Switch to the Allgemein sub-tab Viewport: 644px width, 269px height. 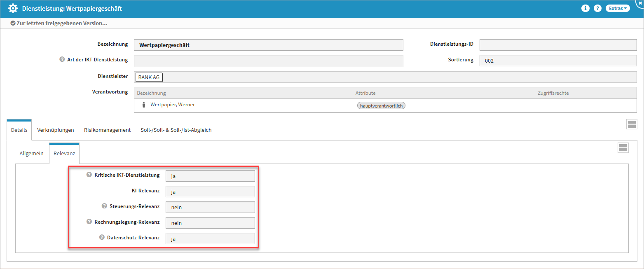[32, 154]
